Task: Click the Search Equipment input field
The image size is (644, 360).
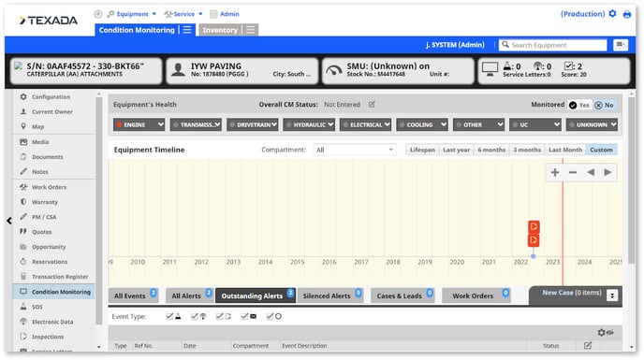Action: click(553, 45)
